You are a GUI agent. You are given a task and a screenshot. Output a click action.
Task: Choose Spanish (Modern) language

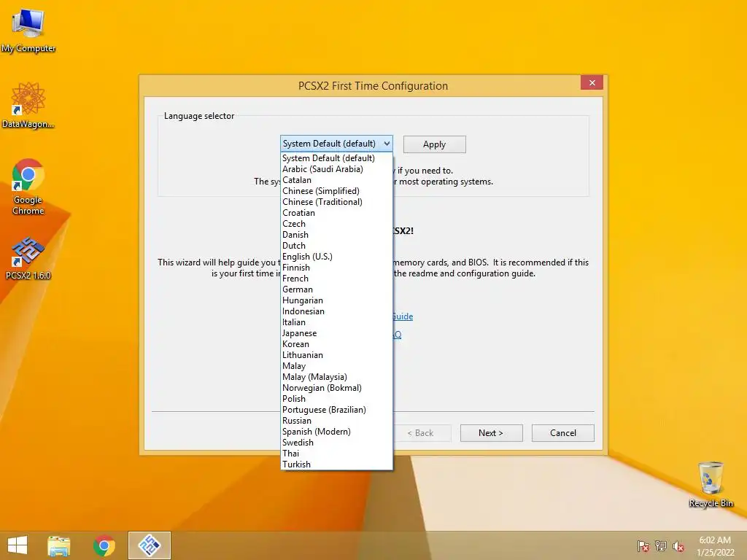[x=336, y=432]
